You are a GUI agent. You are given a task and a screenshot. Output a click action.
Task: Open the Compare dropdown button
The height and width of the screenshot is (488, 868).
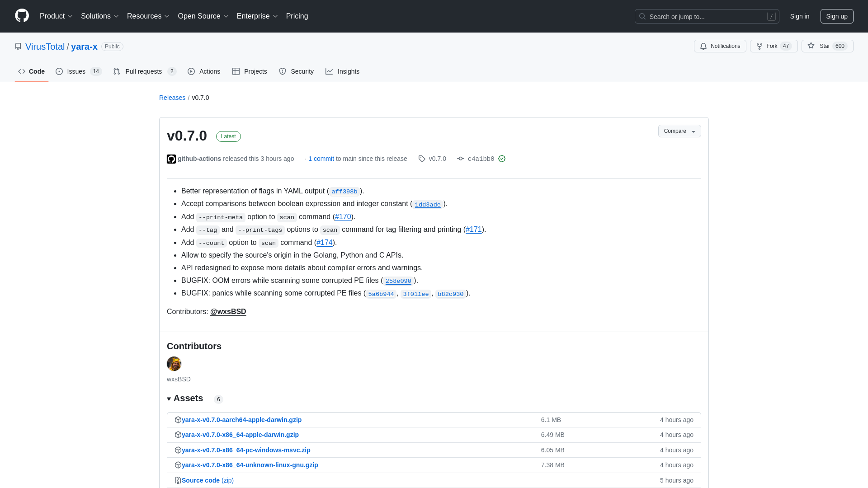point(679,131)
